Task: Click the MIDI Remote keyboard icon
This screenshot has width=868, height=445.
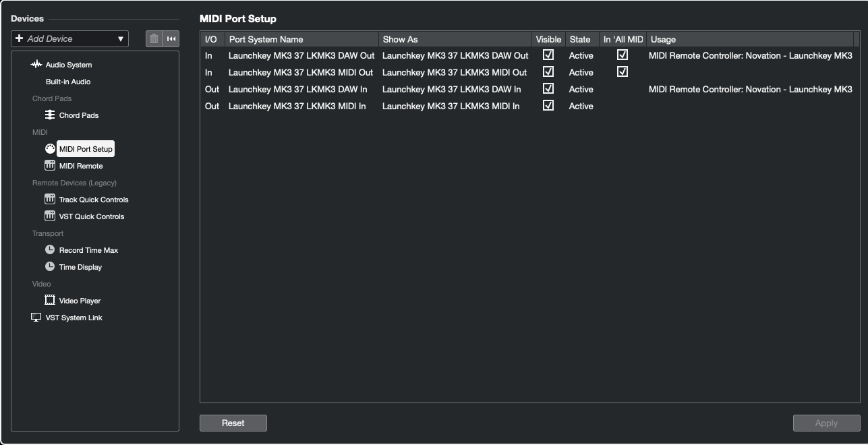Action: click(x=50, y=166)
